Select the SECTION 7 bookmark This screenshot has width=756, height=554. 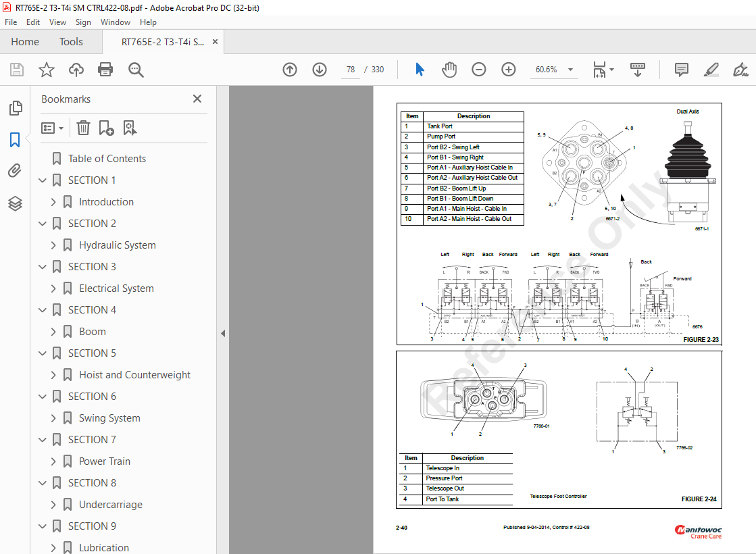[x=92, y=440]
